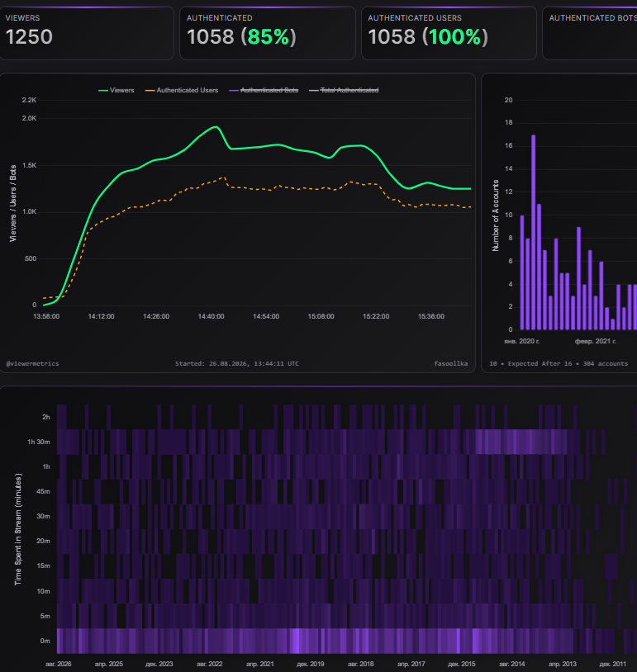The image size is (637, 672).
Task: Click the 2h label on heatmap axis
Action: (x=46, y=417)
